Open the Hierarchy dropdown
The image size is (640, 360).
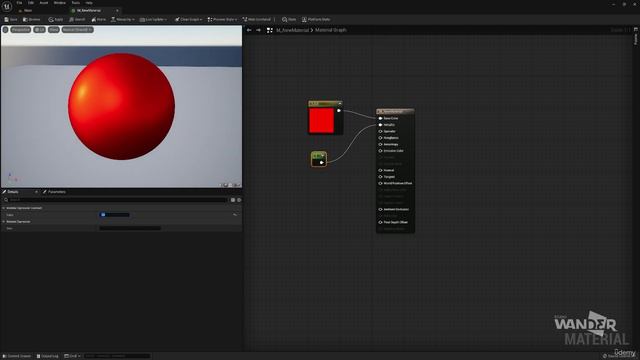pos(122,19)
